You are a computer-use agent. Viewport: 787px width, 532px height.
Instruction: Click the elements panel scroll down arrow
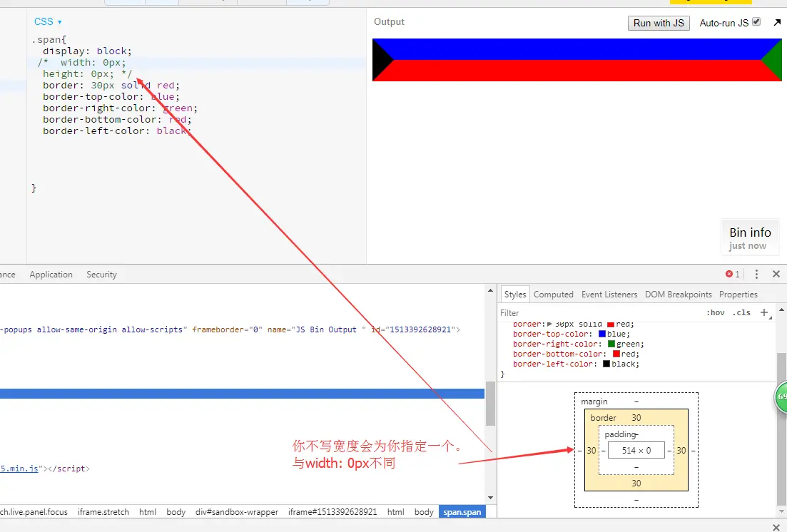click(x=490, y=498)
